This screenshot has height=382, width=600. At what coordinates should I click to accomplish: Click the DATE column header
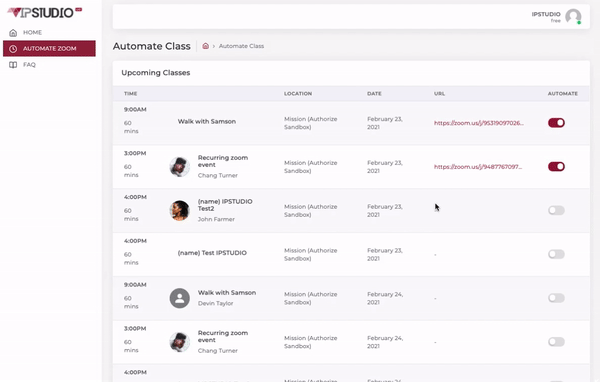pos(374,93)
